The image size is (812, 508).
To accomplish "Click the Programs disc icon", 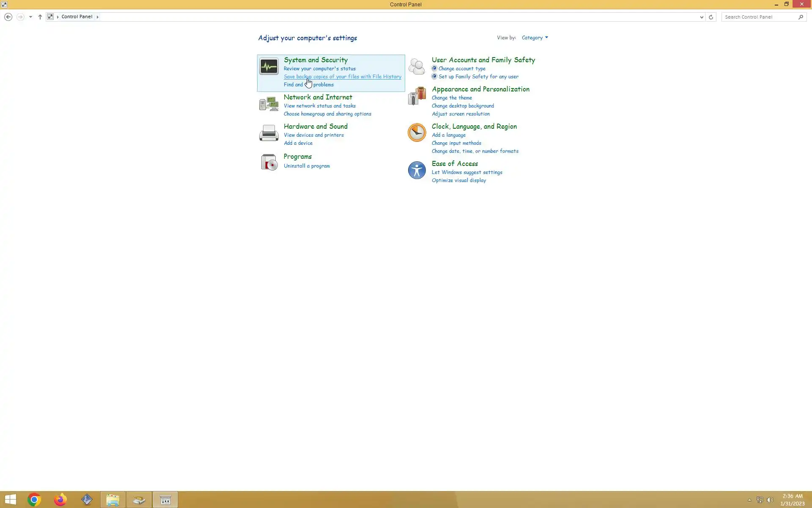I will [x=269, y=162].
